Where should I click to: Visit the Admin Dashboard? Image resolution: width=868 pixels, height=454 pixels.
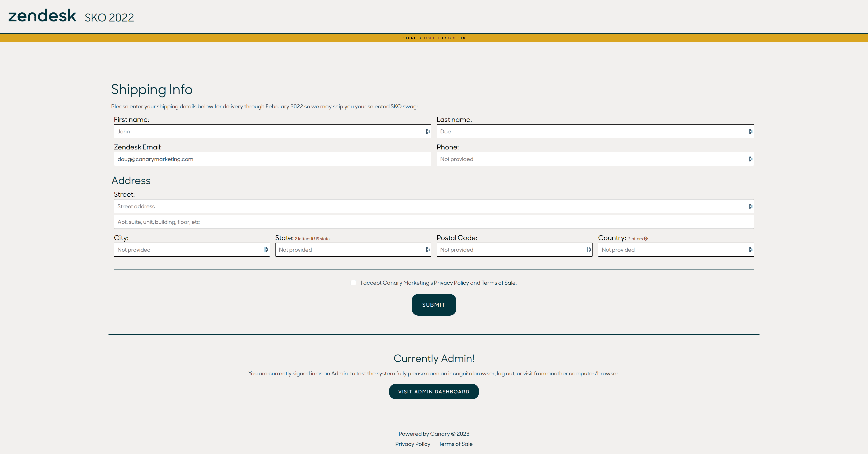tap(434, 391)
